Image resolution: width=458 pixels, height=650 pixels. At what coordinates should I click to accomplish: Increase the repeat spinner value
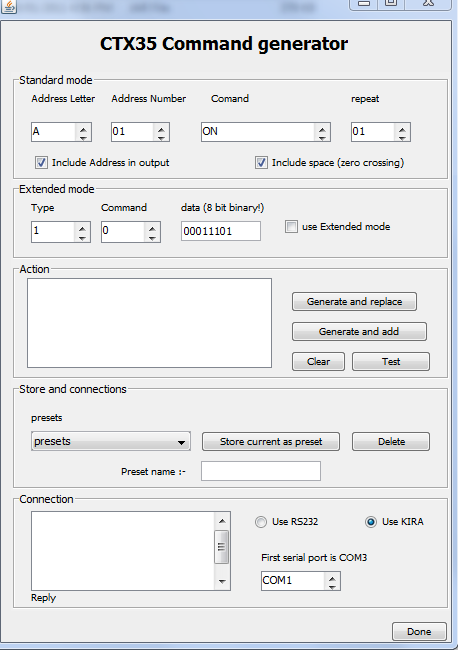[x=402, y=128]
